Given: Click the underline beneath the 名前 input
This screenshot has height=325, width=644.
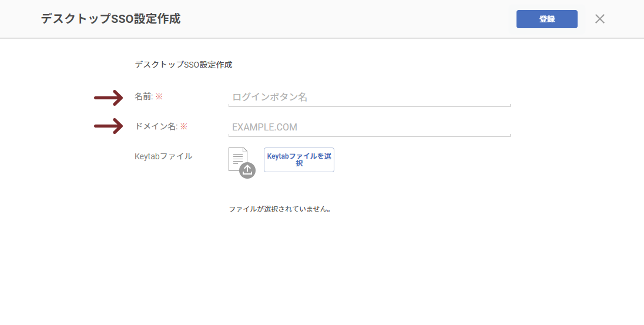Looking at the screenshot, I should [x=369, y=106].
